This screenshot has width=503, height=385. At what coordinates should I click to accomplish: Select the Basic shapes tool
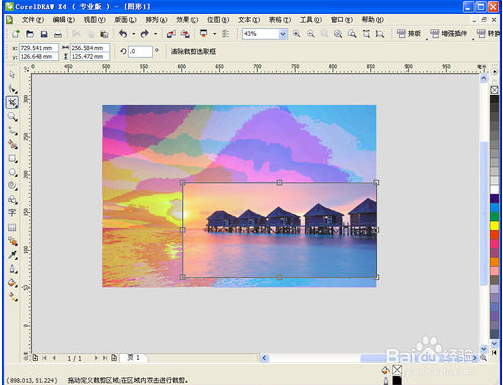12,200
